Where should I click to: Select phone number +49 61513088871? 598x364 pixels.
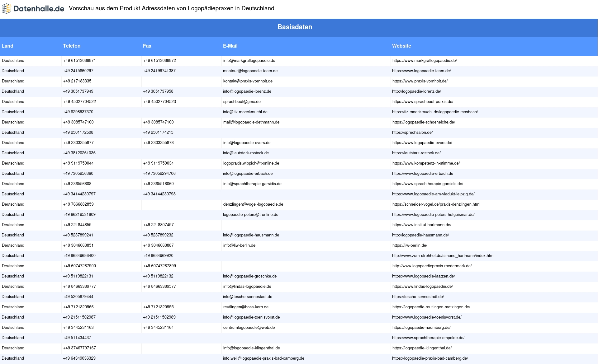click(79, 61)
